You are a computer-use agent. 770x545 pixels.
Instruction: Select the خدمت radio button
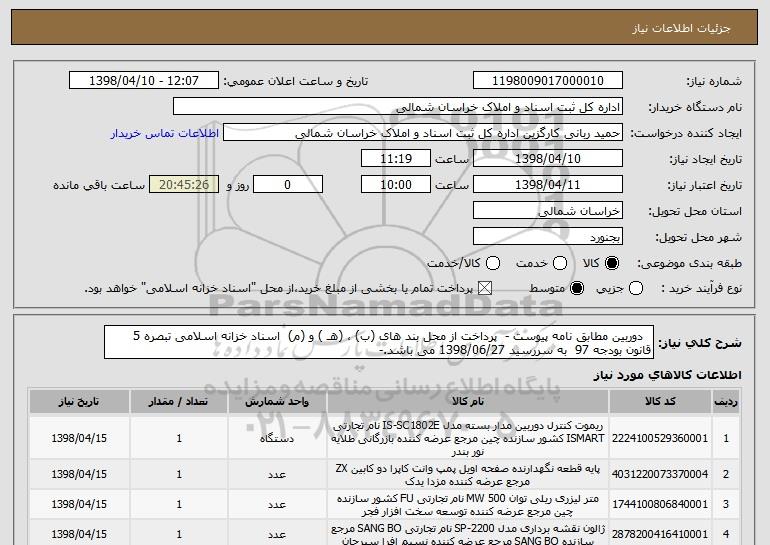pos(560,263)
